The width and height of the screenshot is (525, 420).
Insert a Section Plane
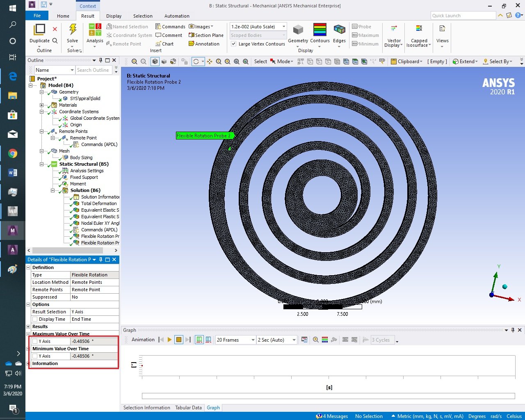(x=206, y=35)
